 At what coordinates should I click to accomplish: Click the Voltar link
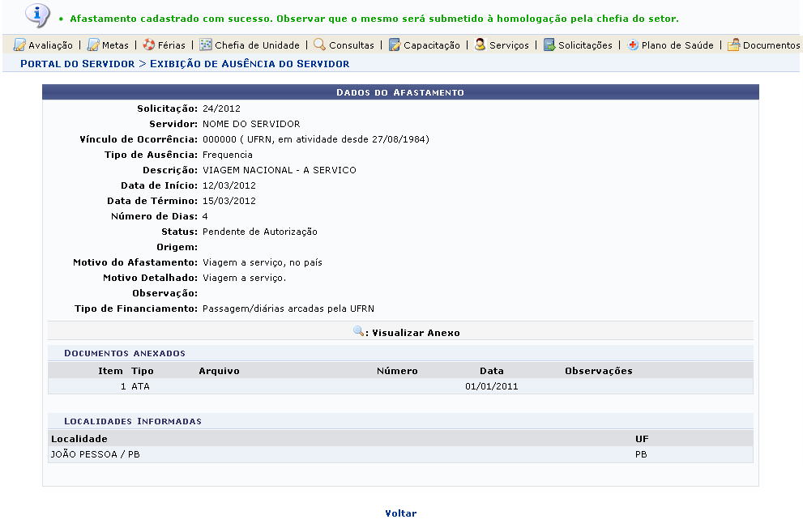pos(401,513)
